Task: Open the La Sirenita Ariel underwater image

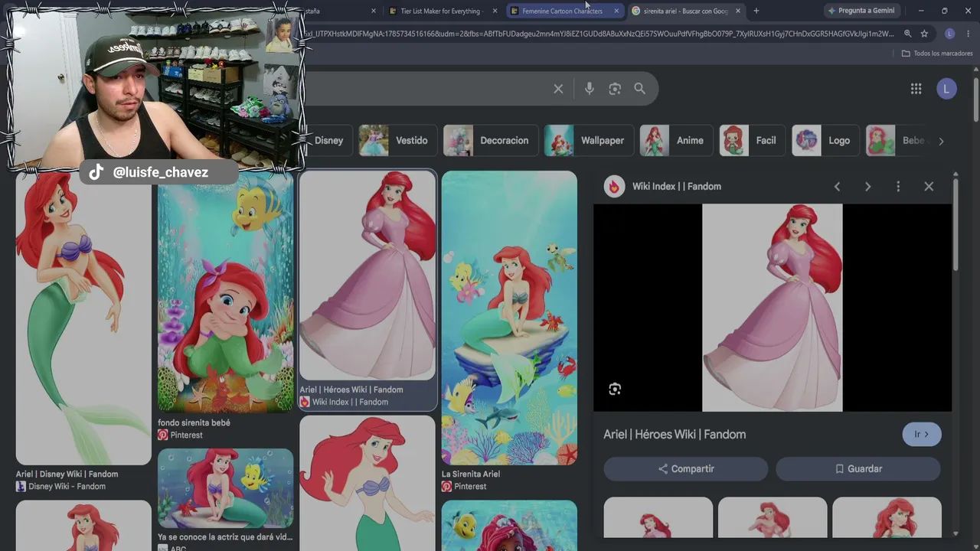Action: pos(509,318)
